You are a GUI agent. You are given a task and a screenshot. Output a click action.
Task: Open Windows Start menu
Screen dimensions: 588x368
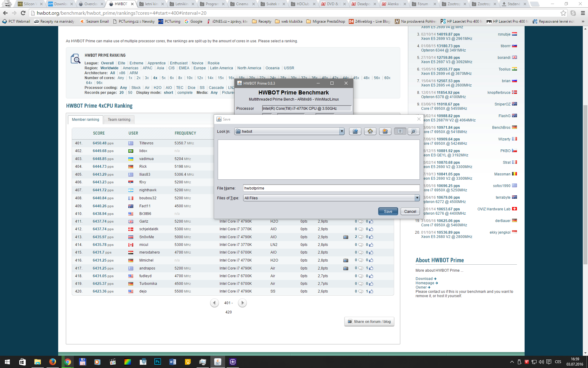coord(7,362)
